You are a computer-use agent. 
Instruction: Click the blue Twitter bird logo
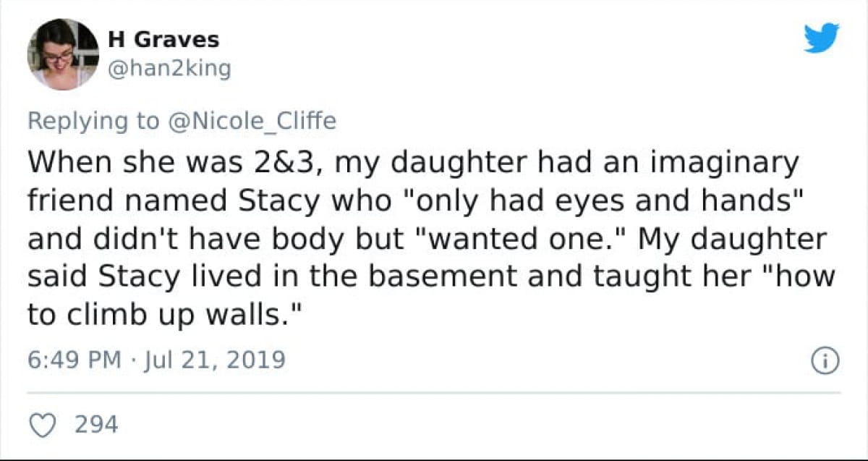click(x=822, y=38)
